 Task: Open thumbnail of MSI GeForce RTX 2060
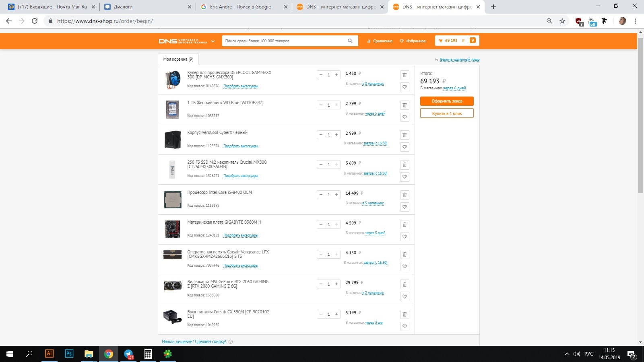pos(173,286)
